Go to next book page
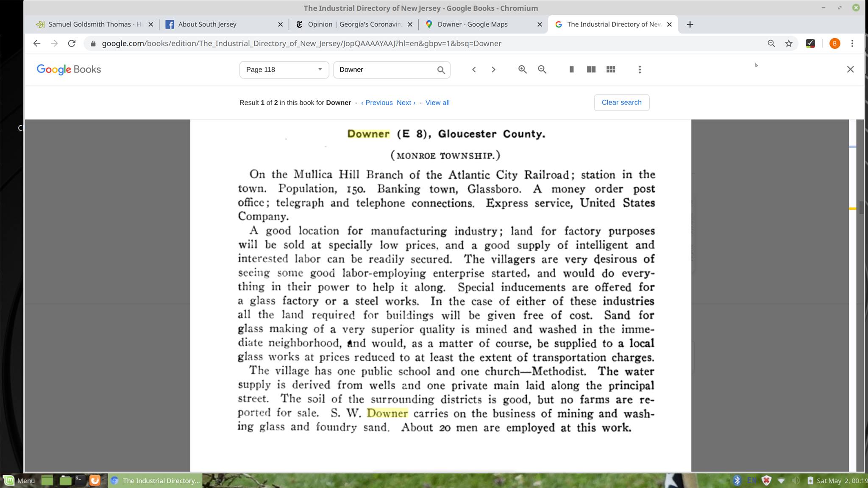868x488 pixels. [493, 69]
